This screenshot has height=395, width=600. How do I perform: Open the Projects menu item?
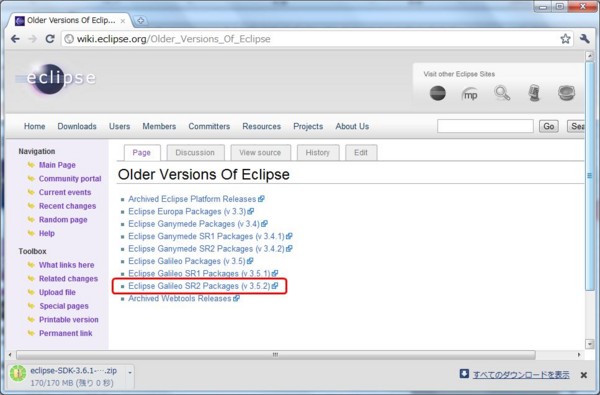click(308, 126)
